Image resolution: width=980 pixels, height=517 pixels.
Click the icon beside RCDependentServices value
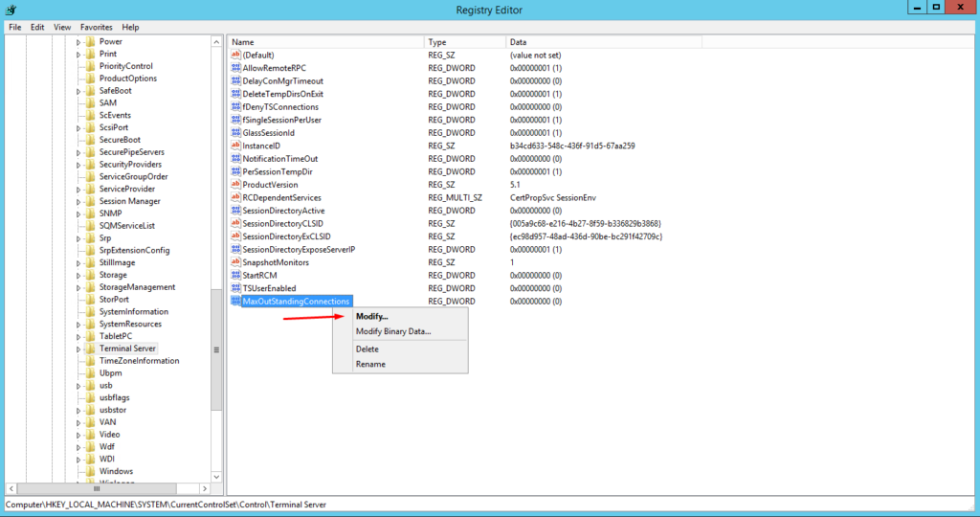[x=235, y=197]
